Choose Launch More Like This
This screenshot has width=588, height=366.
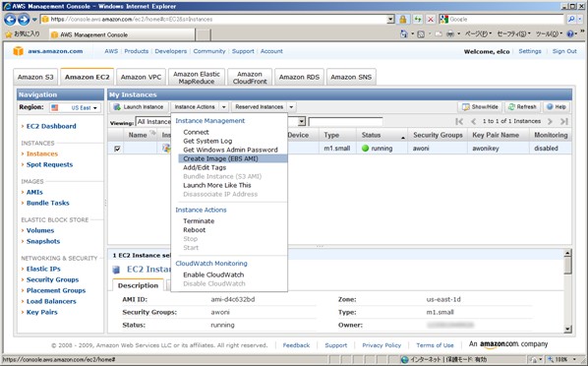[x=216, y=185]
